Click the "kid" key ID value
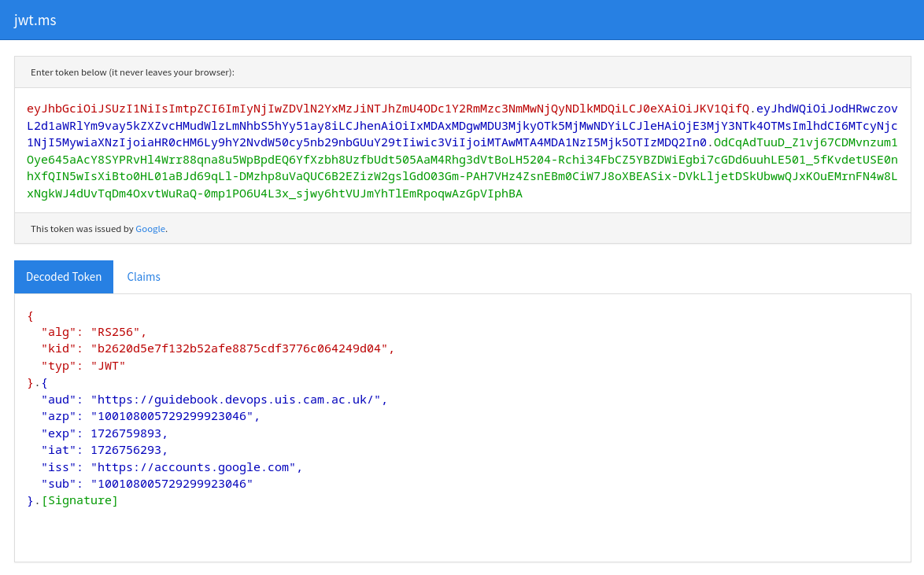Viewport: 924px width, 575px height. [x=240, y=348]
